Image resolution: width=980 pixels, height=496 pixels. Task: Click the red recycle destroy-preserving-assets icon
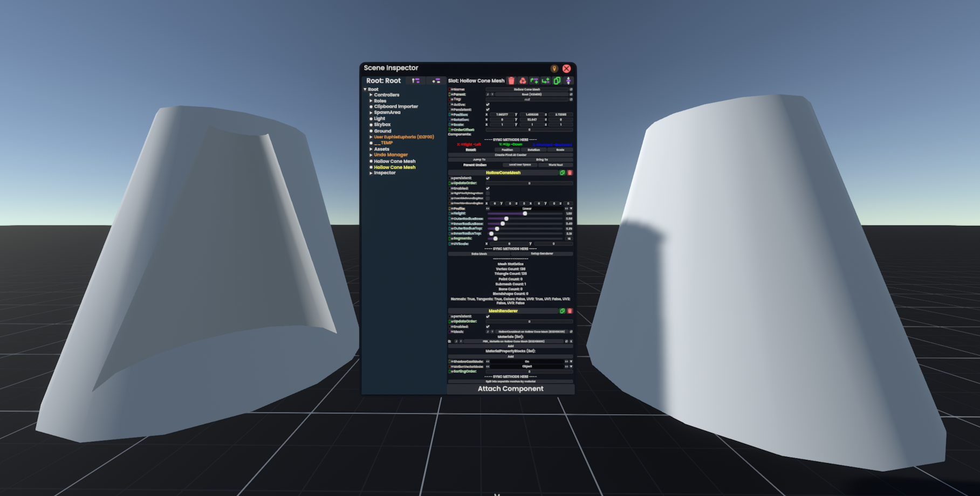523,81
